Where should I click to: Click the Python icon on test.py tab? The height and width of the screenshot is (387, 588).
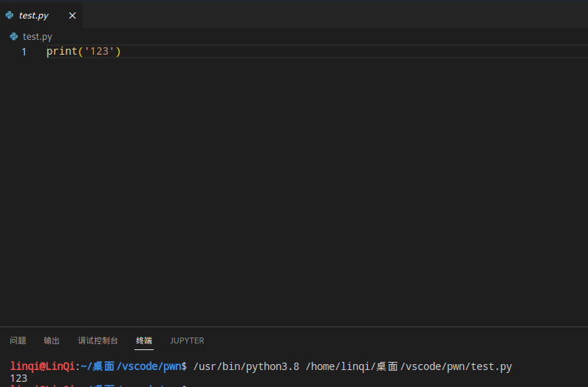point(10,15)
